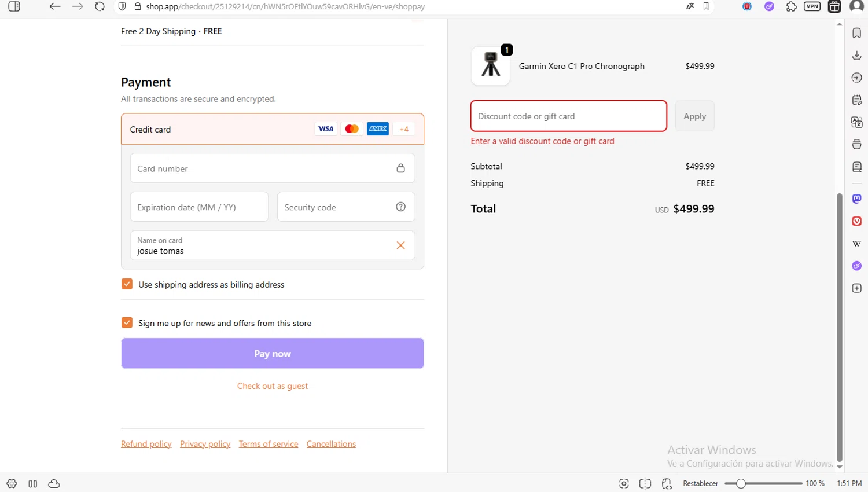Open the Notes panel

(x=857, y=100)
